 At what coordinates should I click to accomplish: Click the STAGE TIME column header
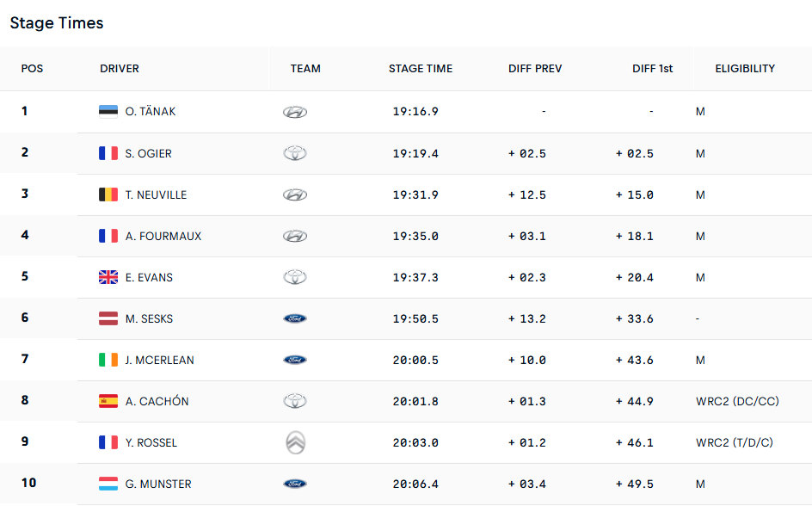[x=420, y=69]
